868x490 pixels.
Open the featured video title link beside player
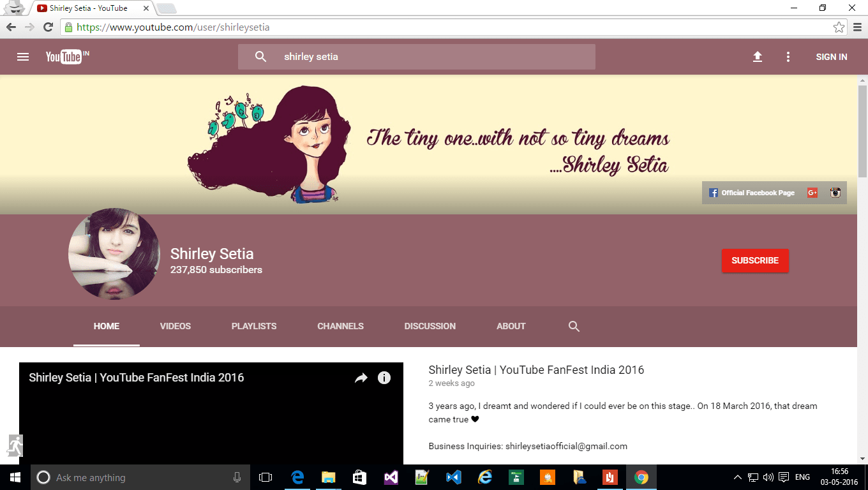pyautogui.click(x=536, y=370)
